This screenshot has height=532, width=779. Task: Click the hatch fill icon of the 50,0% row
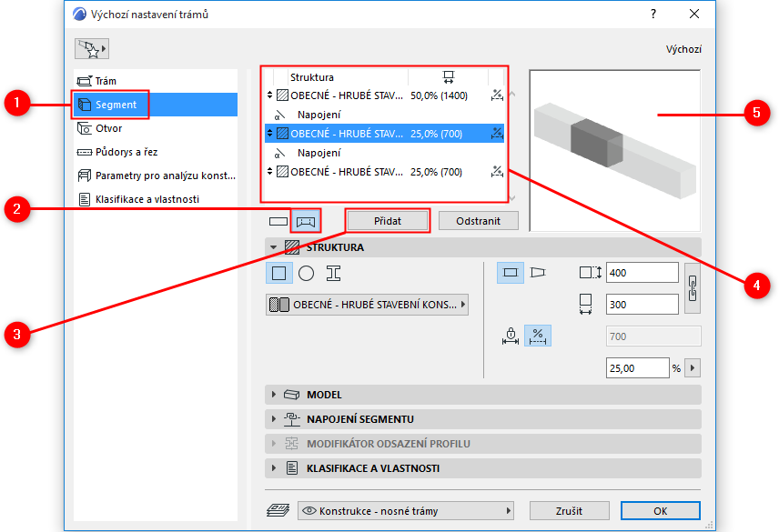point(282,95)
